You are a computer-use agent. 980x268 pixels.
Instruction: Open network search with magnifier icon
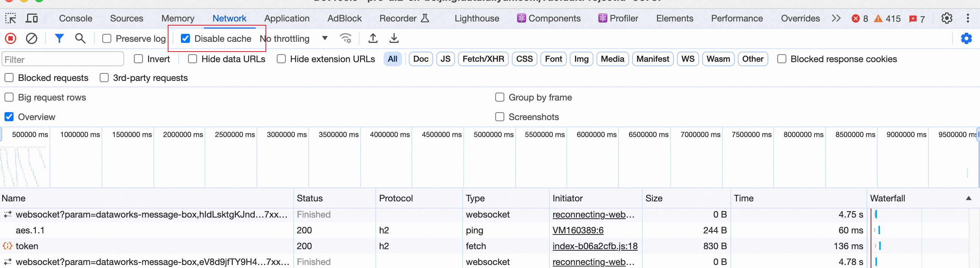(x=80, y=38)
